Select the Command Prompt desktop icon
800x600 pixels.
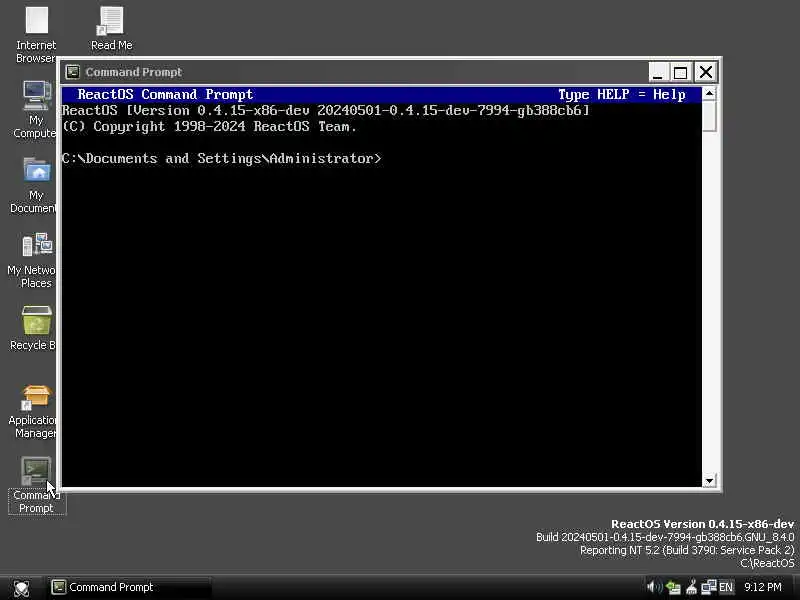(x=36, y=485)
